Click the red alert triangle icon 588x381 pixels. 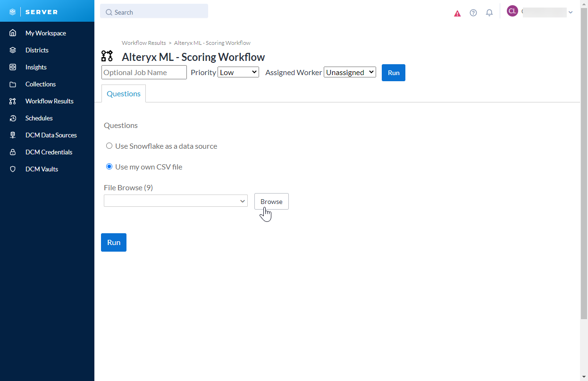click(457, 13)
